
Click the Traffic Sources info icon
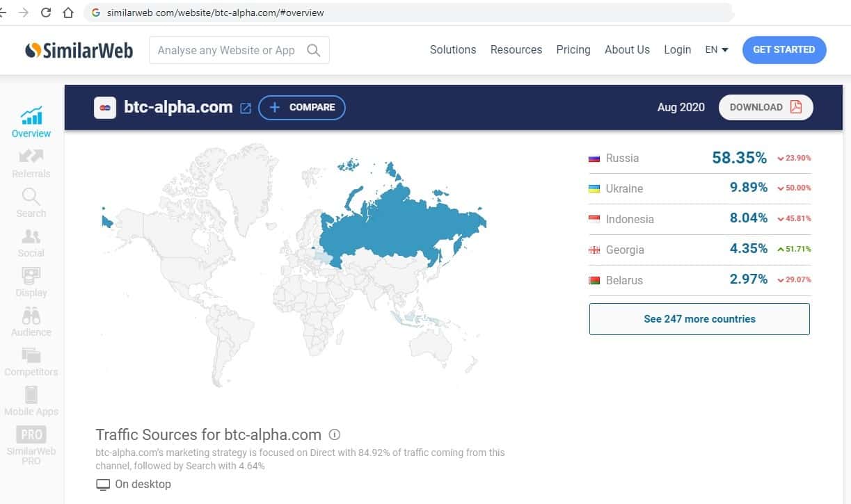click(x=335, y=435)
